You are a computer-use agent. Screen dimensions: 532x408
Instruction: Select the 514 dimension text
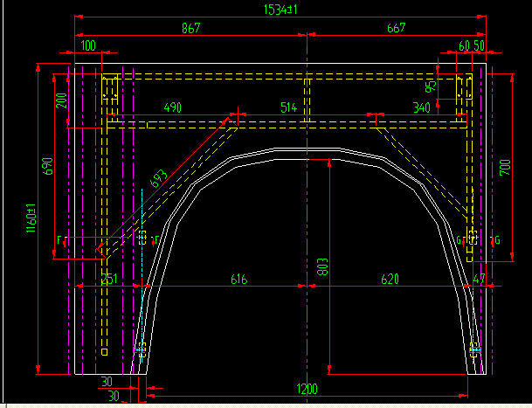[x=288, y=107]
